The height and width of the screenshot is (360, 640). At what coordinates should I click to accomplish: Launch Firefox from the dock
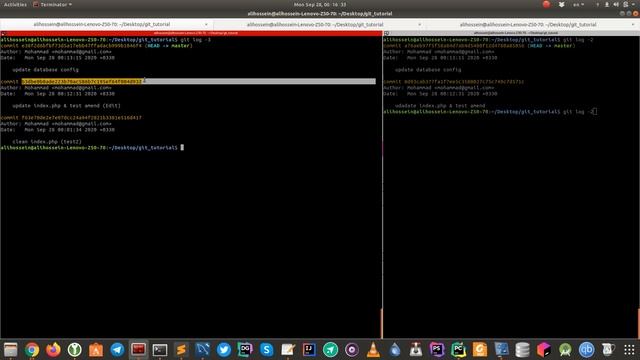click(53, 349)
